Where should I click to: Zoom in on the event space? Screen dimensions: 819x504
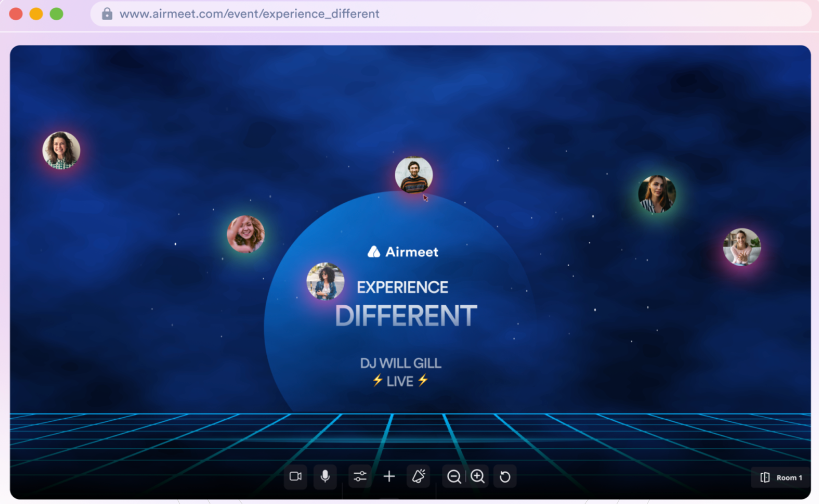[477, 476]
